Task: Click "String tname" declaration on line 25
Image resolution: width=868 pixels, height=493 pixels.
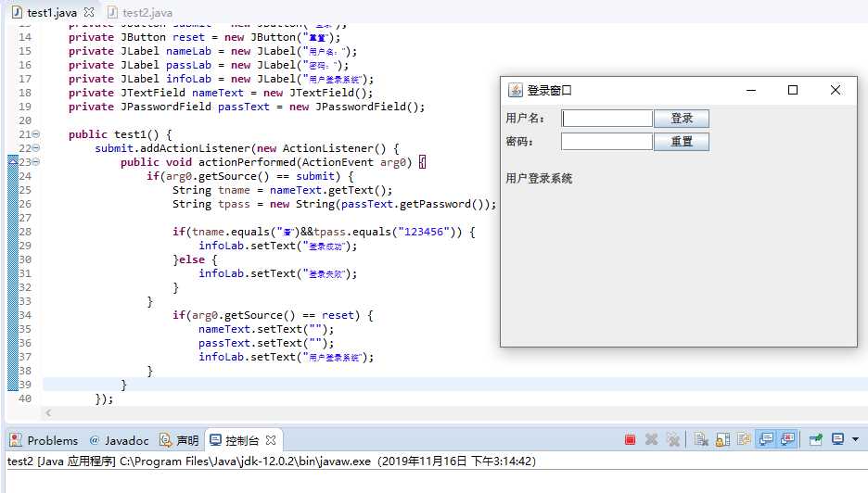Action: [x=211, y=190]
